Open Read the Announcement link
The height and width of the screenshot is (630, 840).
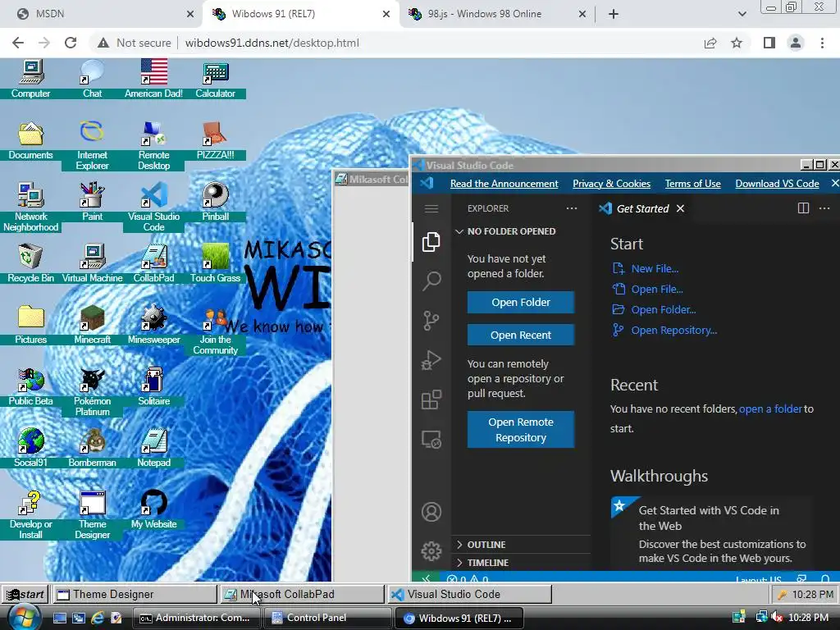click(504, 184)
